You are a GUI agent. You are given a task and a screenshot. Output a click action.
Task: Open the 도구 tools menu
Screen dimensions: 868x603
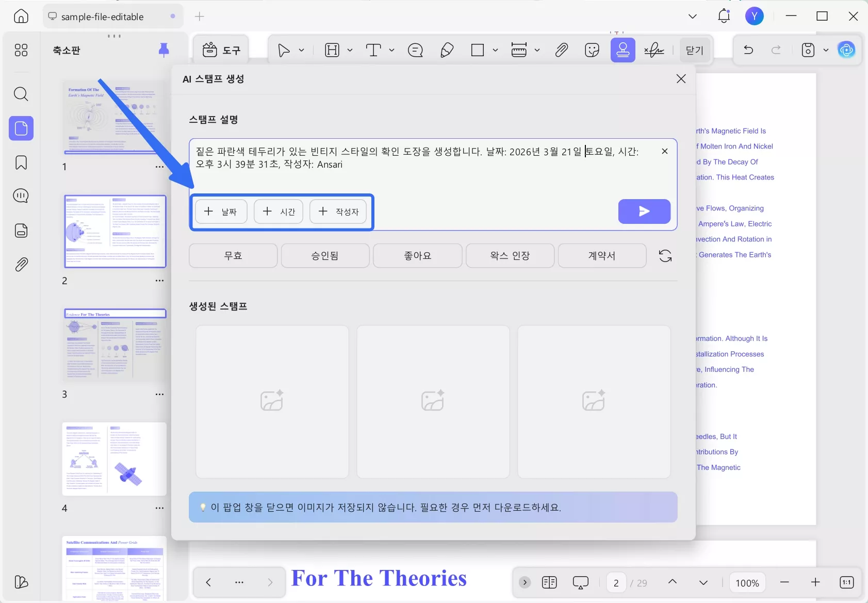[x=222, y=50]
